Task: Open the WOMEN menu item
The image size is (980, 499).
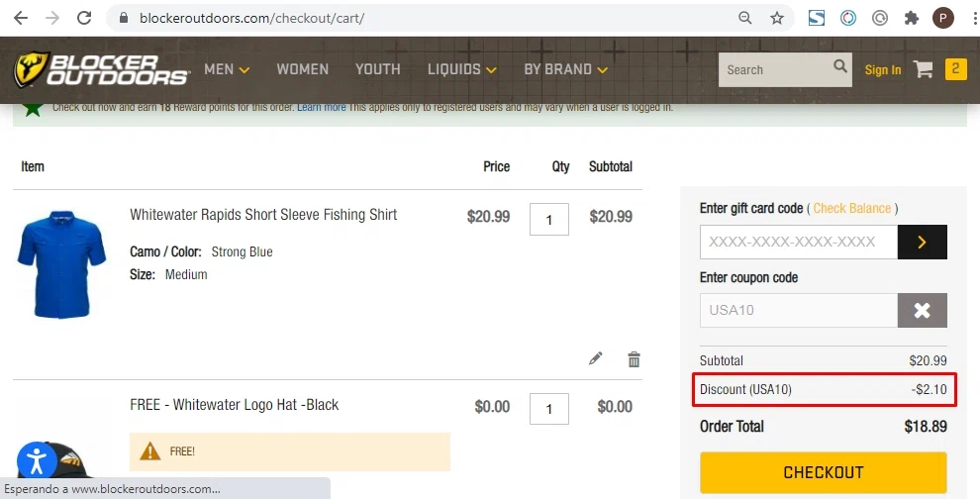Action: coord(303,69)
